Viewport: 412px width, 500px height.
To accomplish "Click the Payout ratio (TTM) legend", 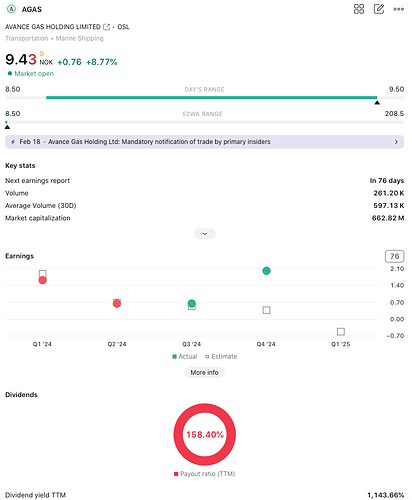I will pyautogui.click(x=204, y=474).
